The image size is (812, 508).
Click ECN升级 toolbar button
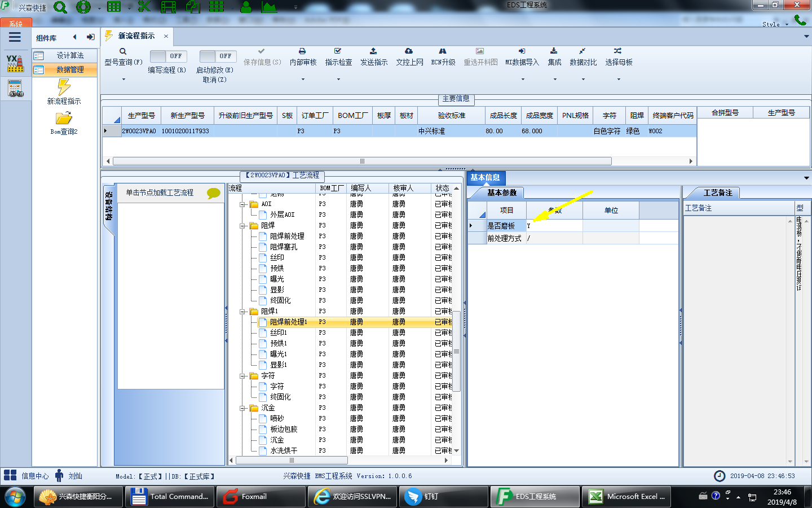point(443,57)
